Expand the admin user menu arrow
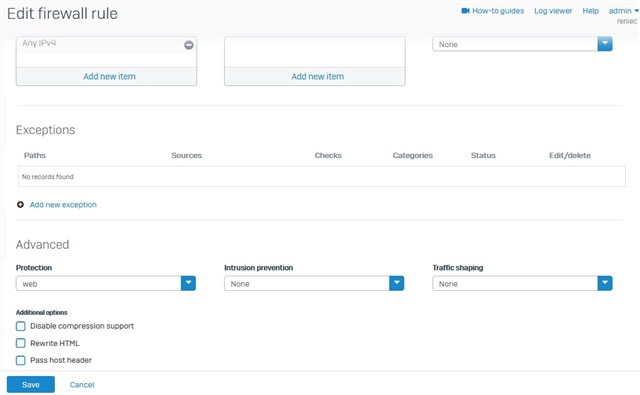Image resolution: width=640 pixels, height=395 pixels. (x=636, y=11)
